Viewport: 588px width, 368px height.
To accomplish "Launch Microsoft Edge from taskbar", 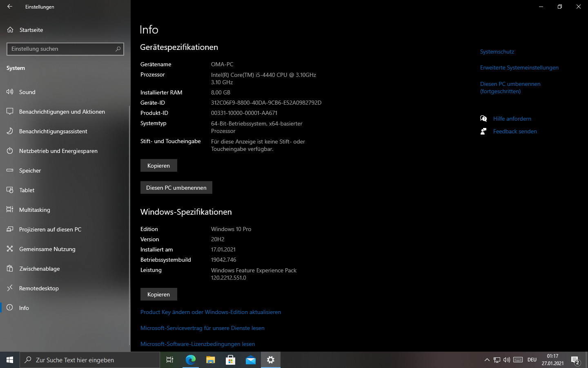I will click(191, 360).
